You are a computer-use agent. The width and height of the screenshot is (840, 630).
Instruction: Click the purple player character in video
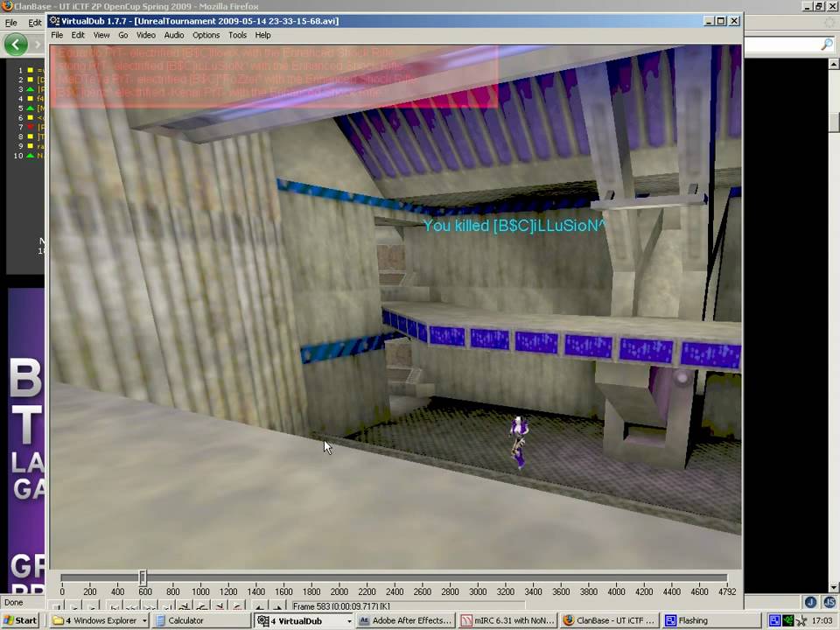519,443
